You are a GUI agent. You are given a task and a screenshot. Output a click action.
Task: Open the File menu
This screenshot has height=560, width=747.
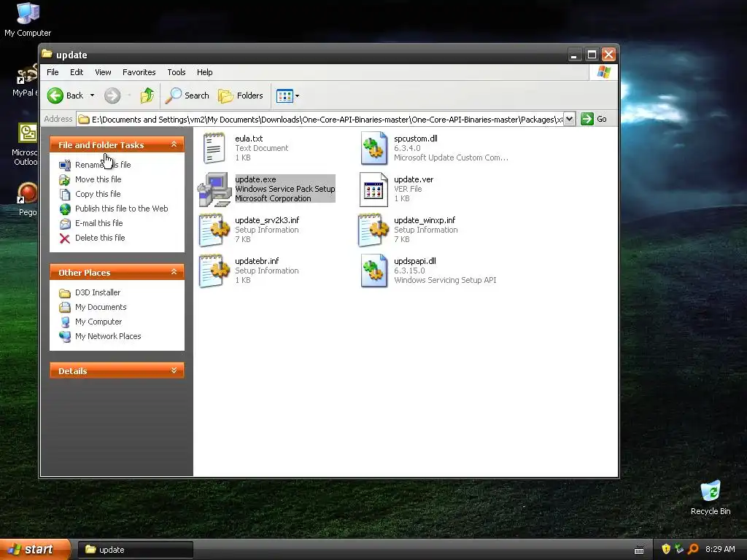[x=53, y=72]
